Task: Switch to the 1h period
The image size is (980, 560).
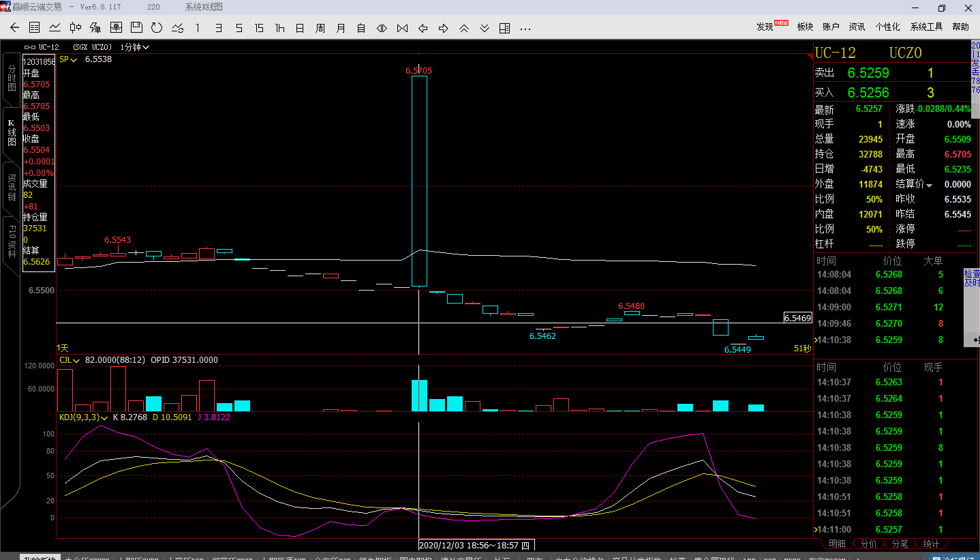Action: 279,28
